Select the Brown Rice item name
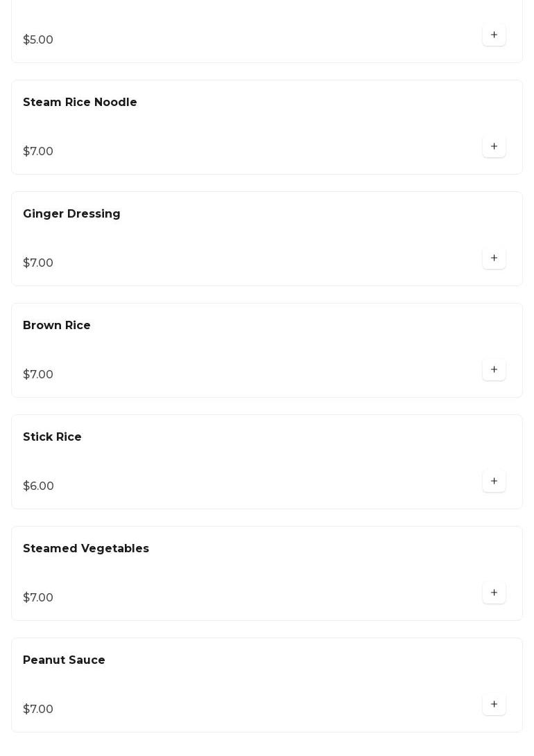 [57, 326]
